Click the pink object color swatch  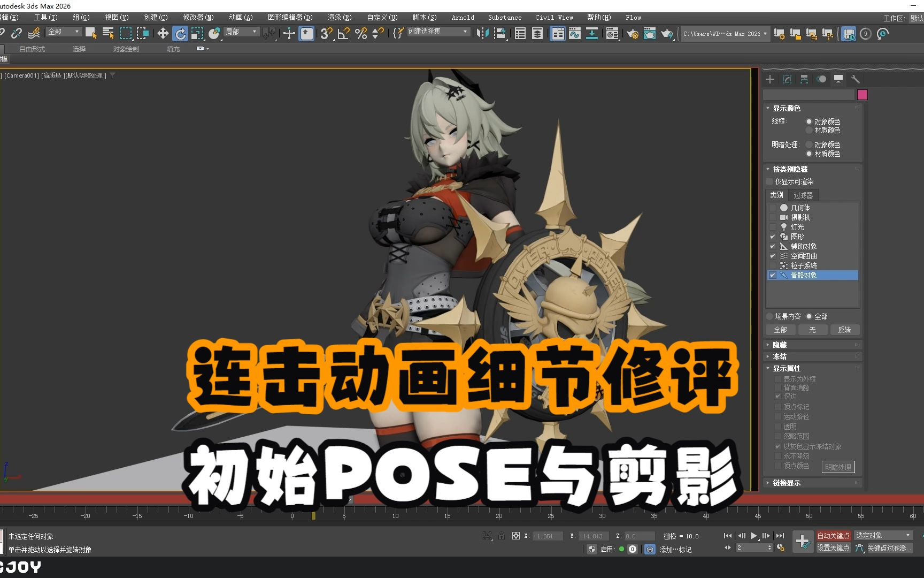coord(863,95)
